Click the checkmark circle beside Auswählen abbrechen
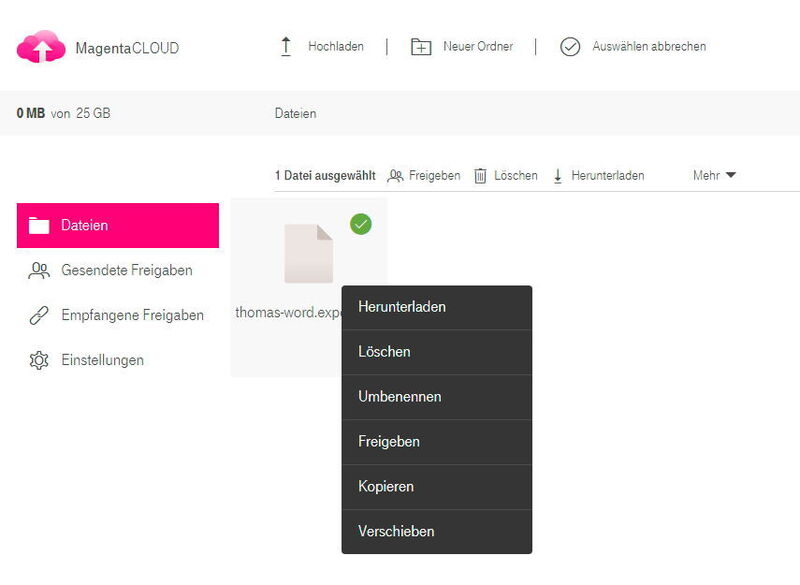This screenshot has height=585, width=800. [x=569, y=46]
